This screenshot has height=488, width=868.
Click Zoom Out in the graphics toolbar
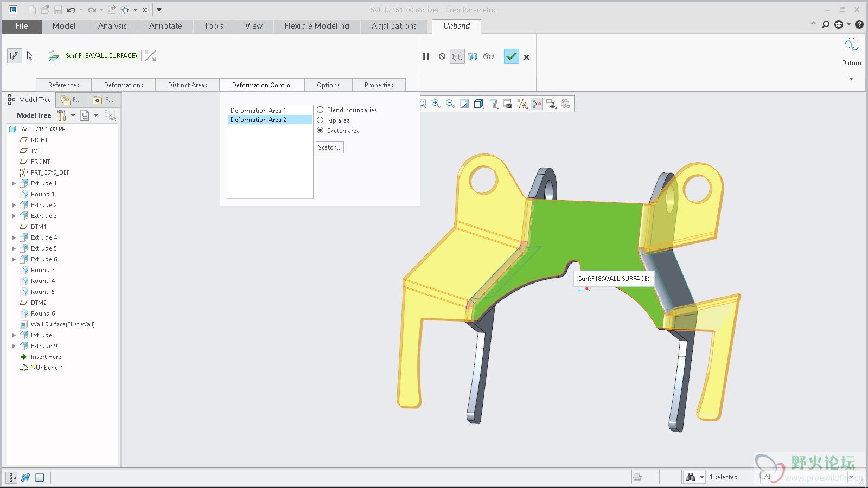(450, 104)
